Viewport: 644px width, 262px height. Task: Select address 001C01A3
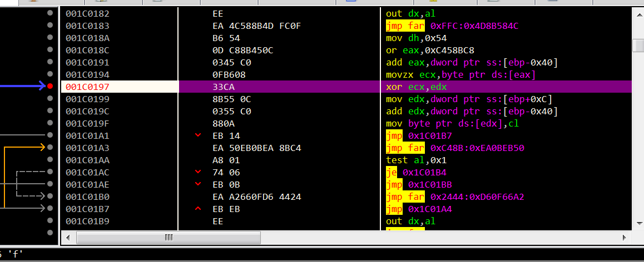87,148
